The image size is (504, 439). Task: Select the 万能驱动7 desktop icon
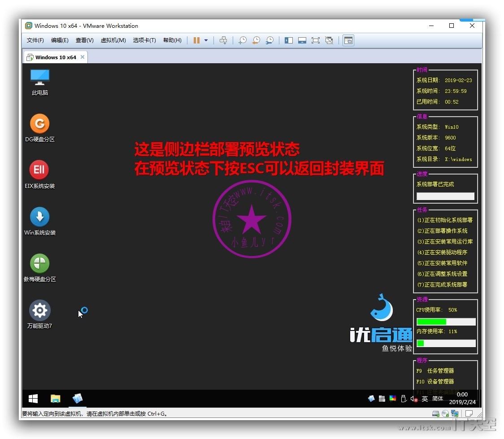[40, 315]
